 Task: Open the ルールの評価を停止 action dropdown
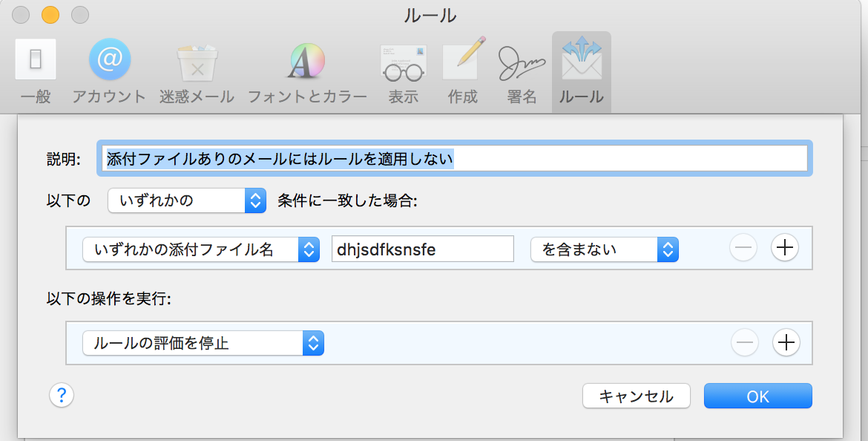203,342
